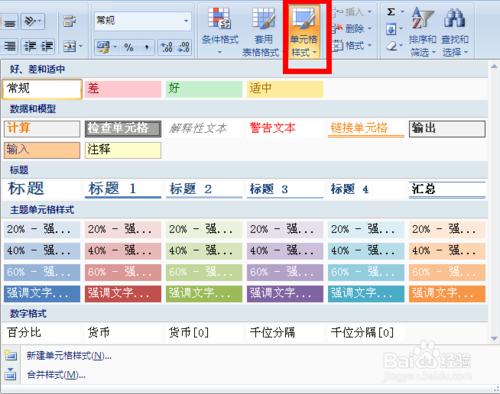Open Sort and Filter (排序和筛选)
The height and width of the screenshot is (394, 500).
pyautogui.click(x=422, y=31)
